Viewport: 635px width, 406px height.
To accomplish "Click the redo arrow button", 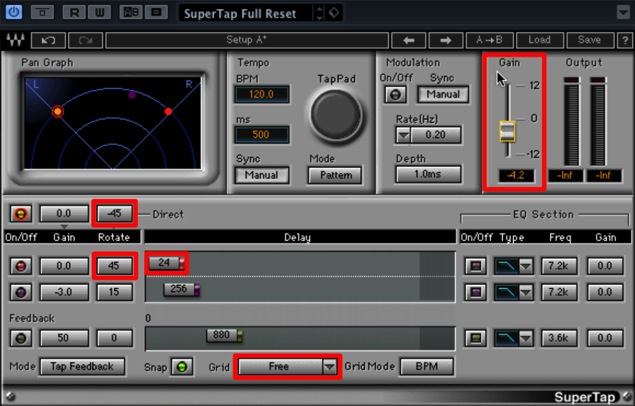I will (x=85, y=40).
